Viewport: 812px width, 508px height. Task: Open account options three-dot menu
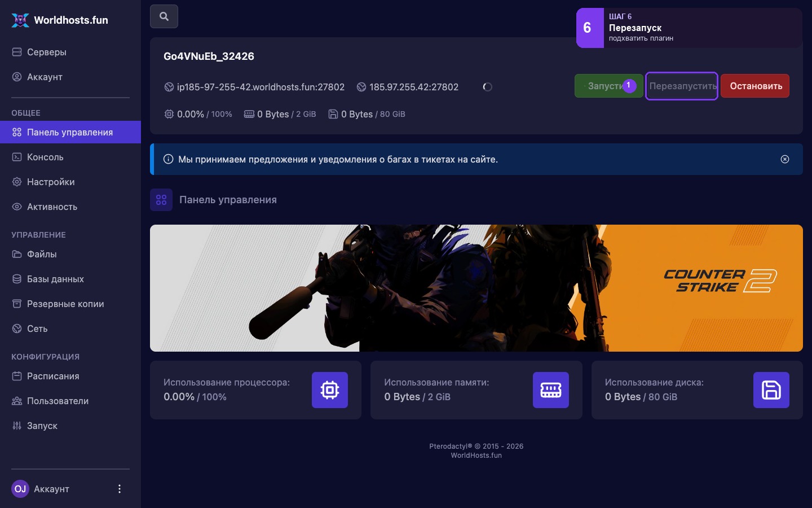[119, 489]
